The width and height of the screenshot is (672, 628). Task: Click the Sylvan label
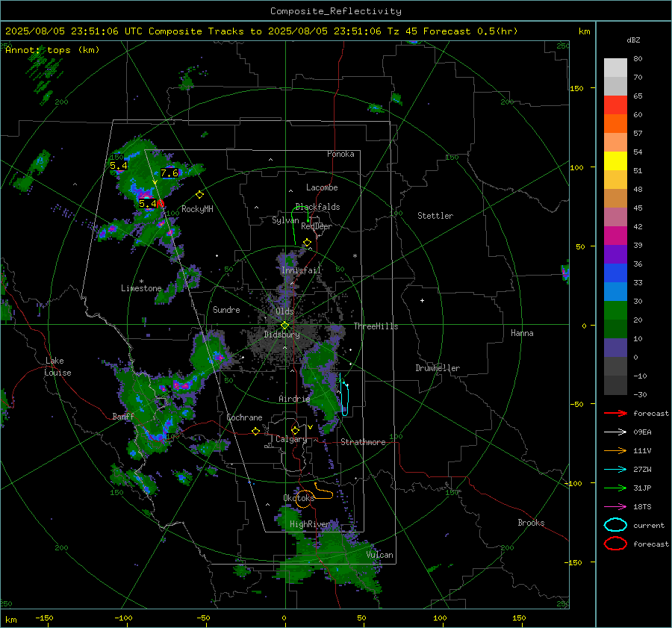[x=285, y=220]
